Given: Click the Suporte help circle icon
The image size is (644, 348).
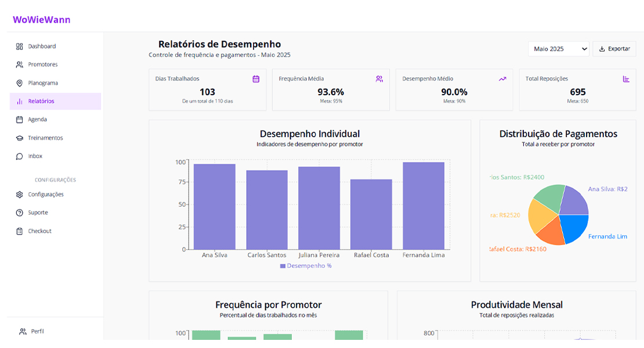Looking at the screenshot, I should [19, 213].
